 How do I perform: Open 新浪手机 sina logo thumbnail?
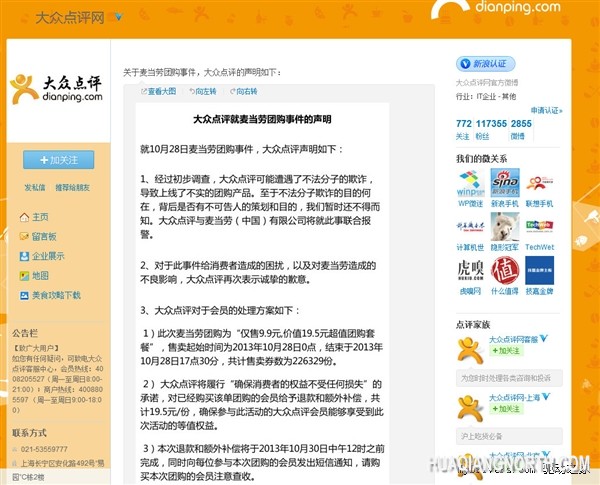coord(505,183)
